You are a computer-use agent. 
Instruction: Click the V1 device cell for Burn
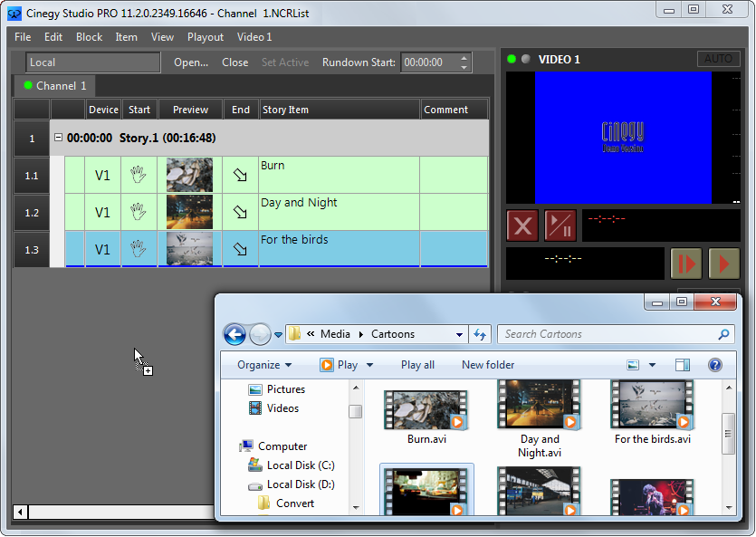pyautogui.click(x=102, y=175)
